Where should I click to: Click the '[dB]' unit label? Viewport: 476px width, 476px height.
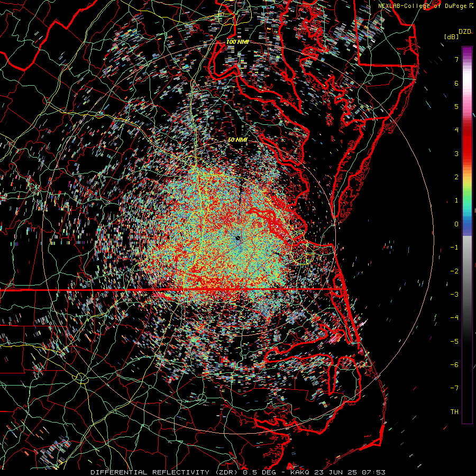[452, 36]
